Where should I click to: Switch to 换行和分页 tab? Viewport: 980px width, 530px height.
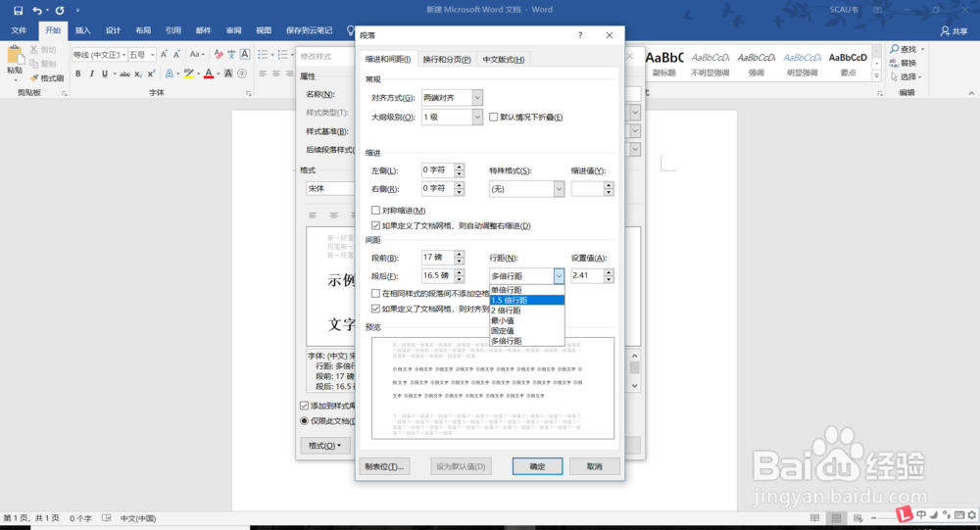[x=446, y=60]
